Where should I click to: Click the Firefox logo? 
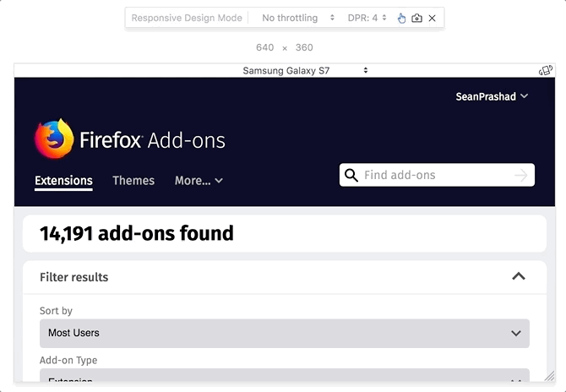pos(54,139)
